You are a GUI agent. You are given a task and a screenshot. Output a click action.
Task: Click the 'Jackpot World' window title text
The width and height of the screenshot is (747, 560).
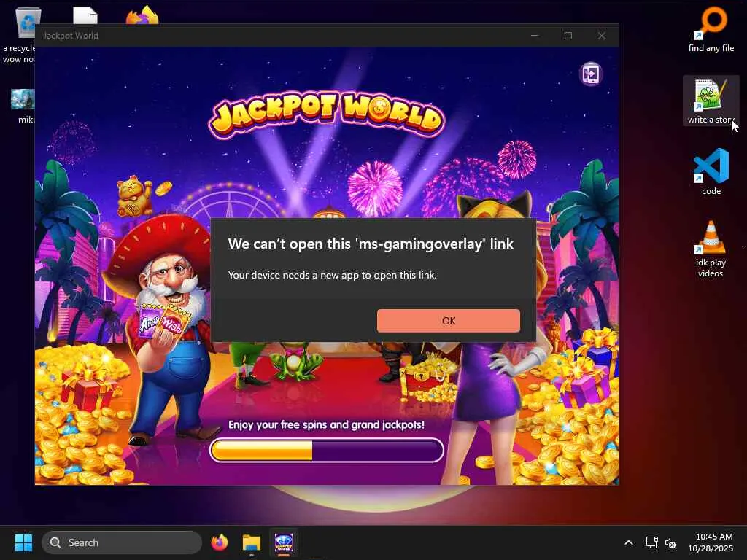click(71, 36)
